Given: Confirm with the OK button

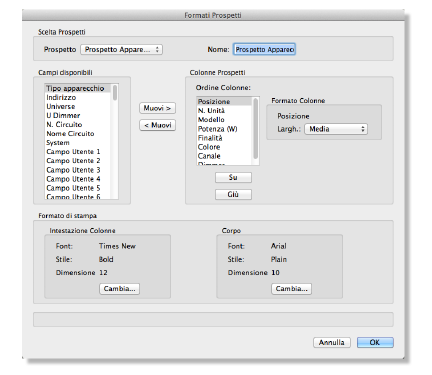Looking at the screenshot, I should [375, 342].
